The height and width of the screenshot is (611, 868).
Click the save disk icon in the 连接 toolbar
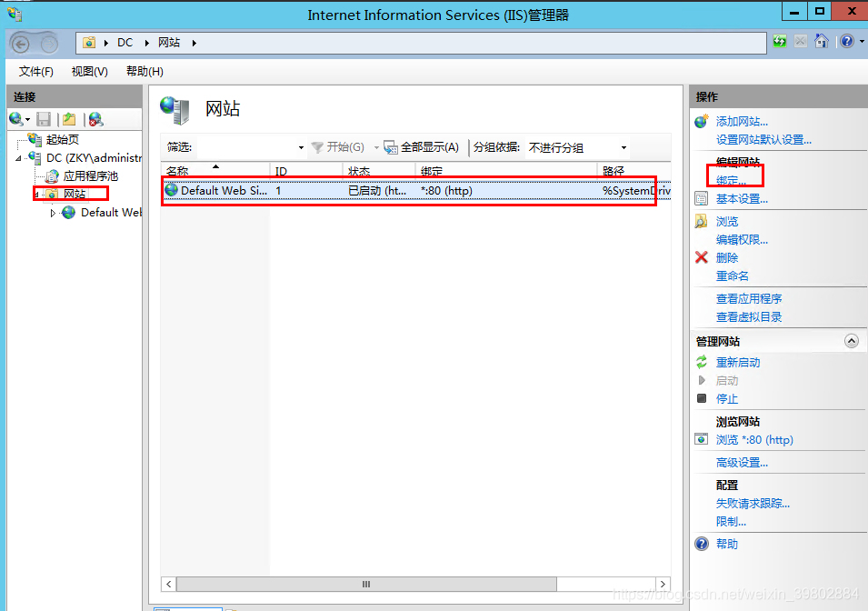pyautogui.click(x=44, y=118)
